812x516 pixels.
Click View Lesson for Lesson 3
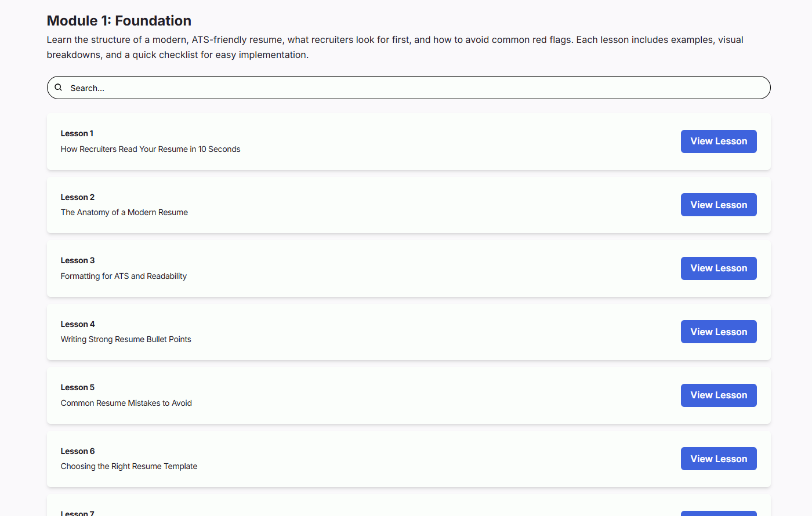point(719,268)
